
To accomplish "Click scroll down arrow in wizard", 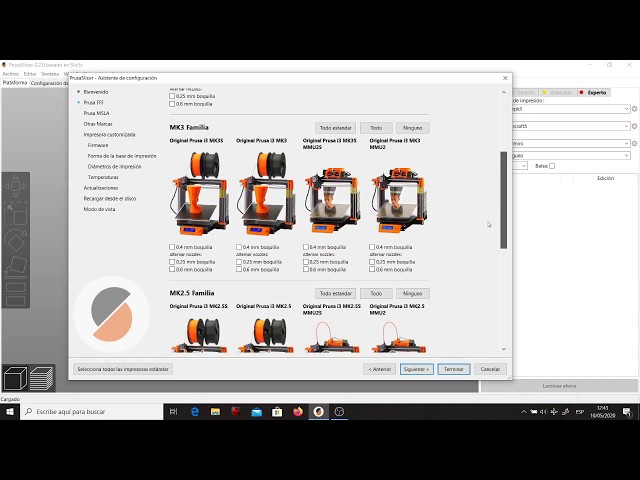I will coord(504,349).
